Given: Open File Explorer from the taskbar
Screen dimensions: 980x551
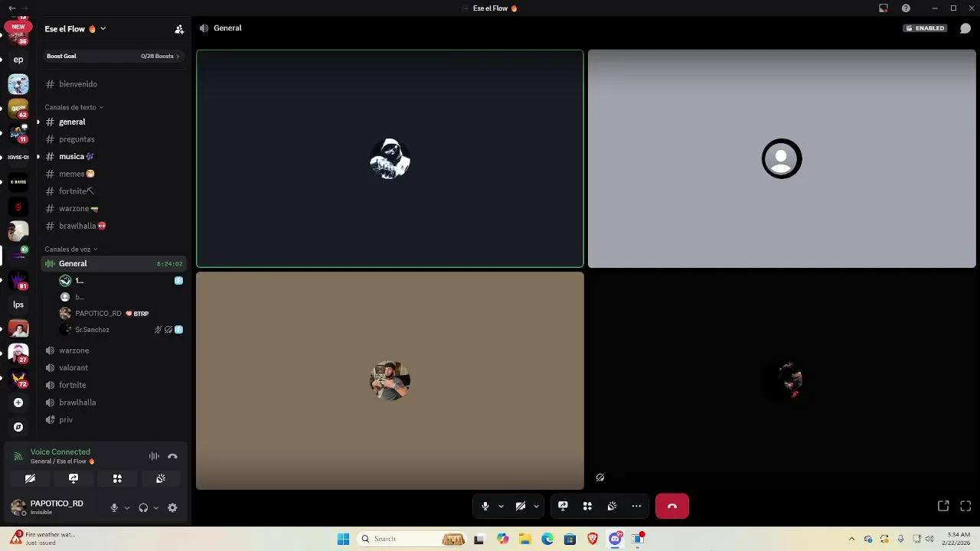Looking at the screenshot, I should point(525,539).
